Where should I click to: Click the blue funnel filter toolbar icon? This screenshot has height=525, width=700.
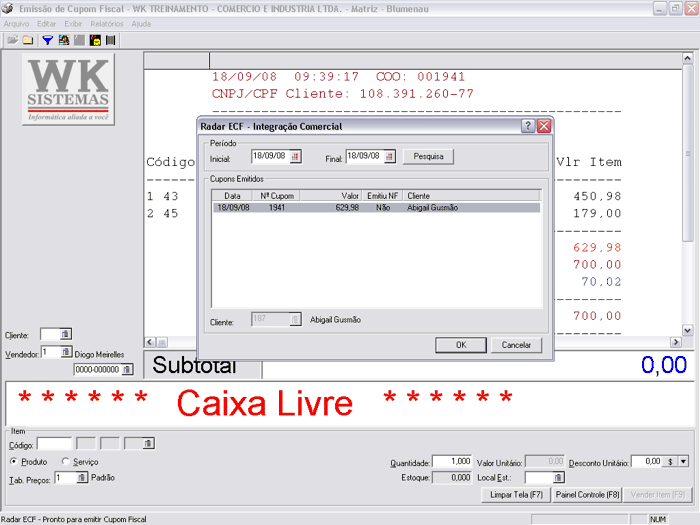click(x=47, y=40)
